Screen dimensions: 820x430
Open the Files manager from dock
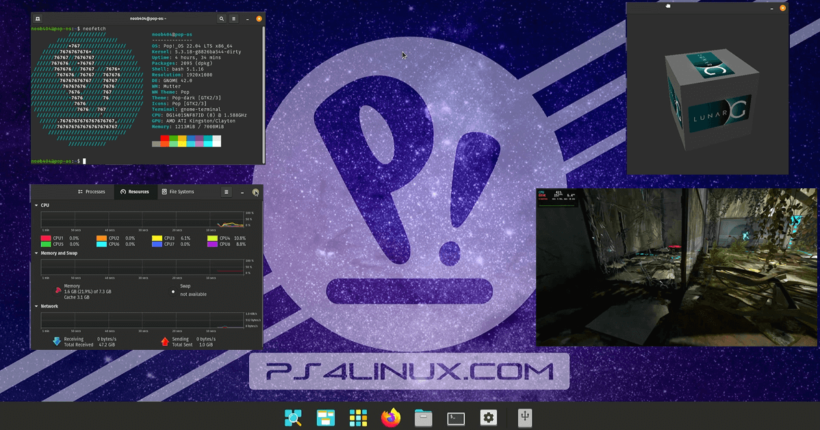click(423, 417)
